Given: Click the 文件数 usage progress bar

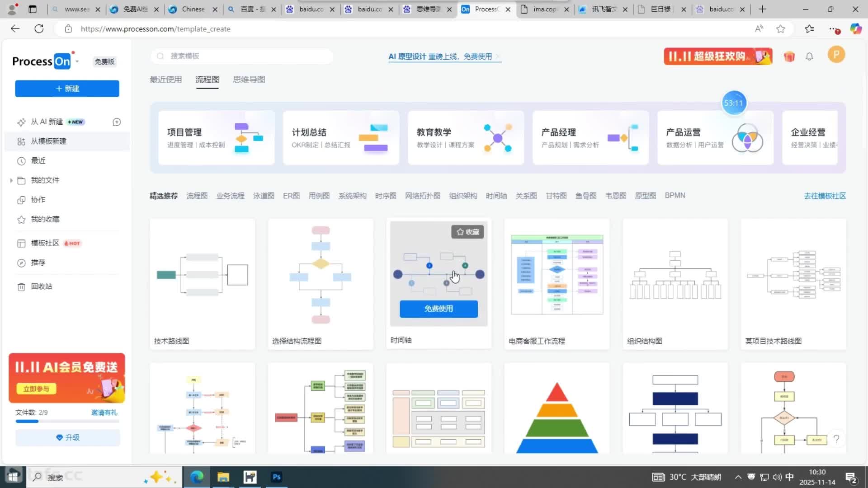Looking at the screenshot, I should (67, 421).
